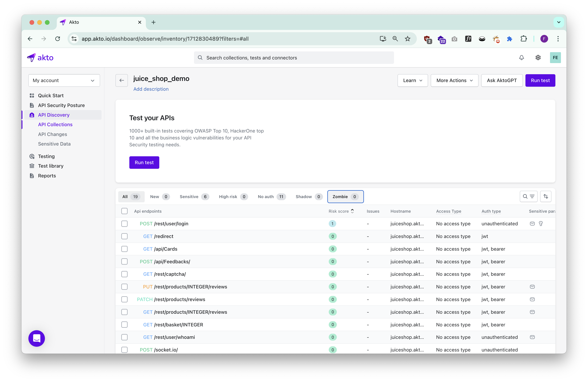Click the Add description link
Screen dimensions: 588x382
click(151, 89)
